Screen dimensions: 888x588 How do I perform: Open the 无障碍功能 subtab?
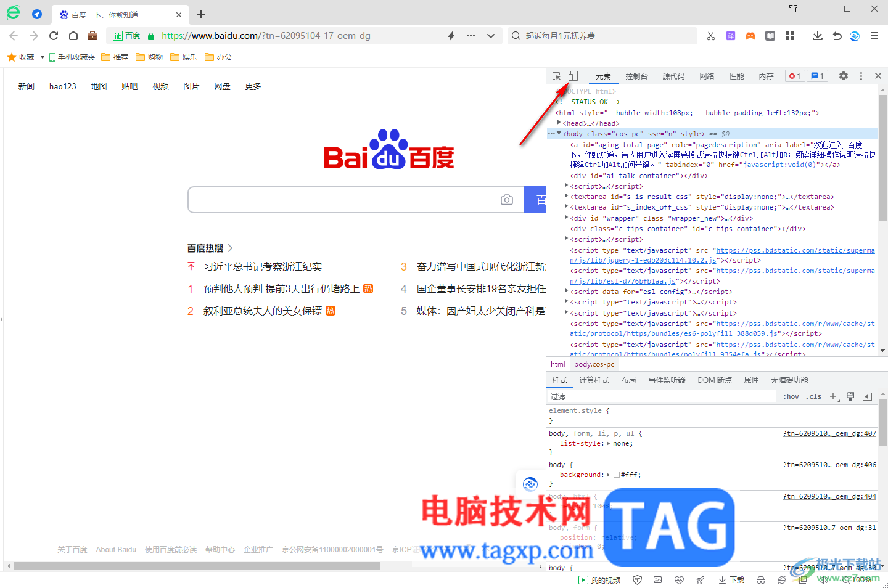[x=789, y=380]
